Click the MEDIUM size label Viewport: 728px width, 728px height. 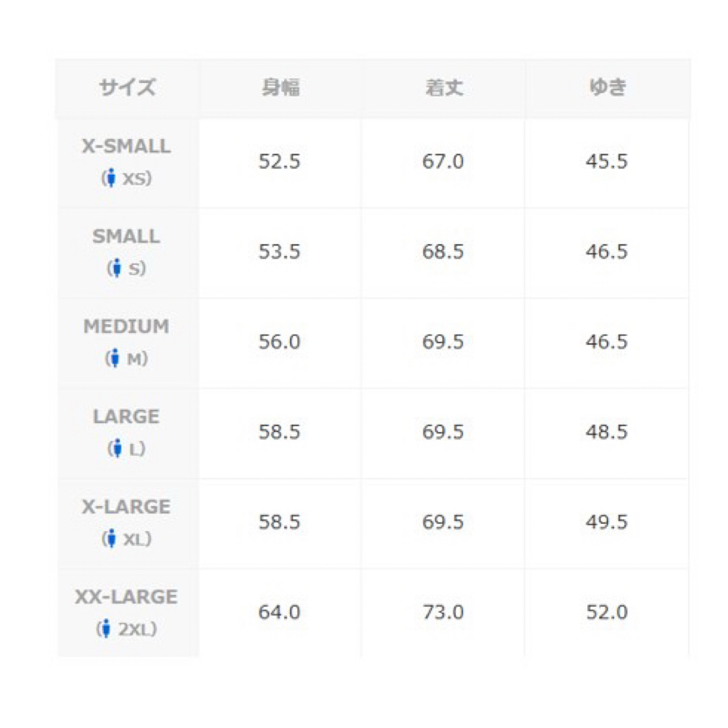(x=126, y=326)
